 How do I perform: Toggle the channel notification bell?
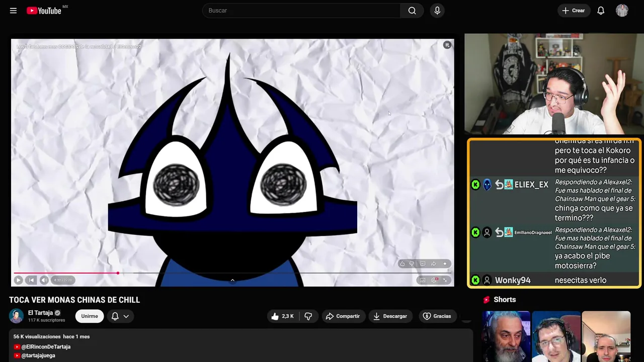coord(115,316)
